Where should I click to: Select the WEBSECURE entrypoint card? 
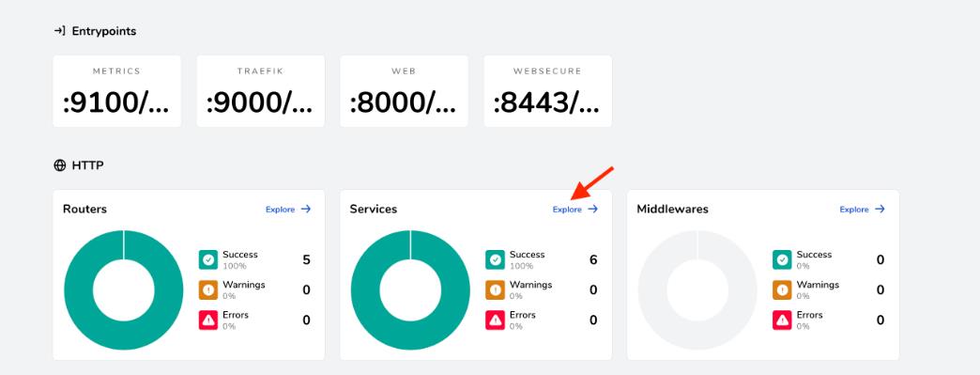point(547,91)
